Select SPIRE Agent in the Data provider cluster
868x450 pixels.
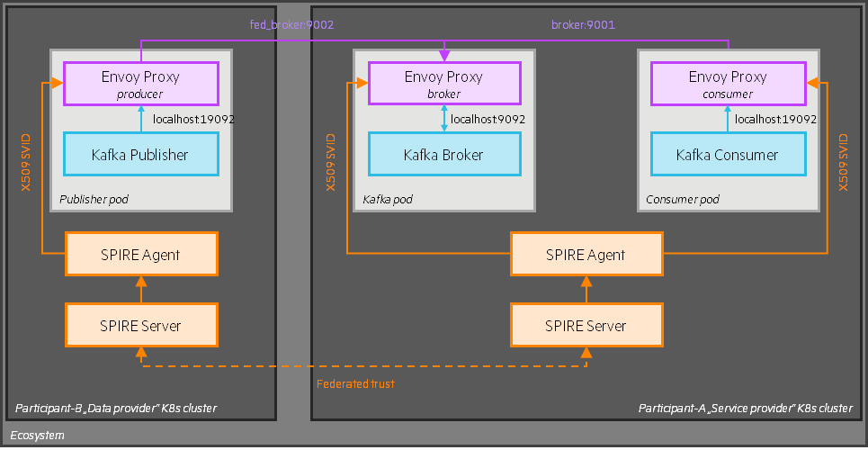pos(141,254)
